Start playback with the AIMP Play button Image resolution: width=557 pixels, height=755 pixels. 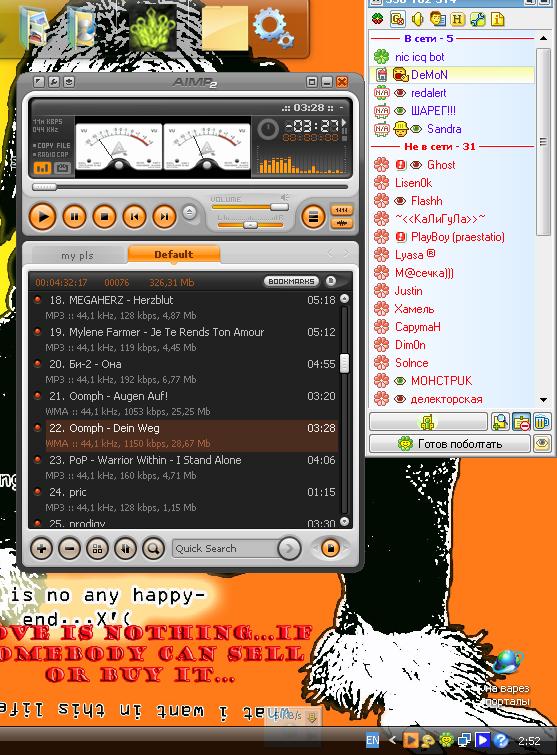(42, 217)
